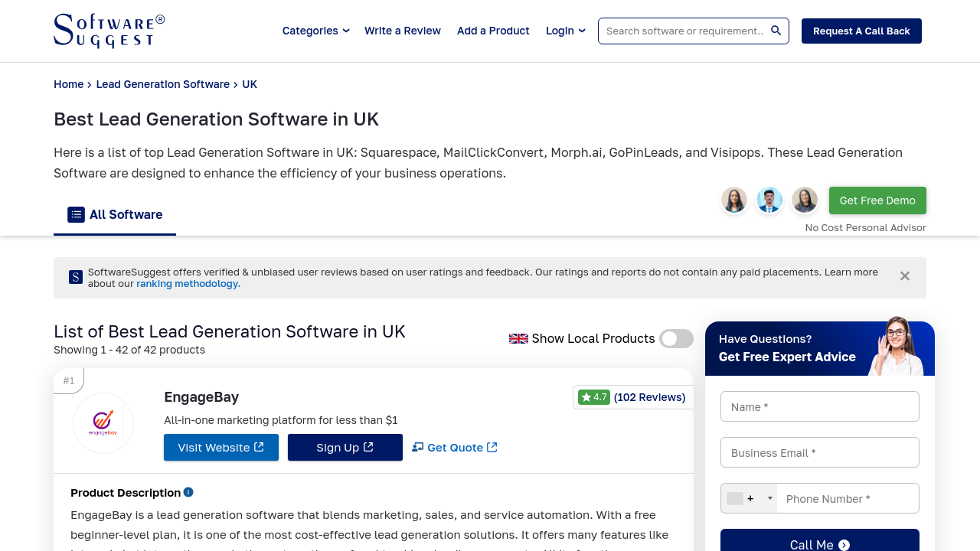
Task: Select the All Software tab
Action: pos(115,215)
